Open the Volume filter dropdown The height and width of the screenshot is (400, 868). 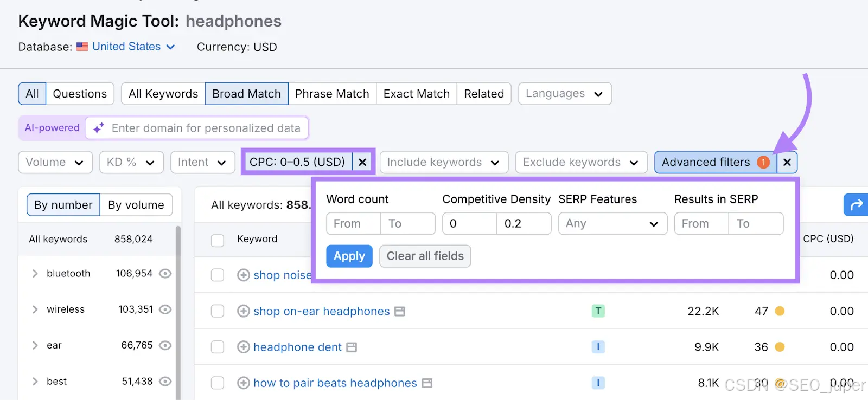(x=55, y=162)
